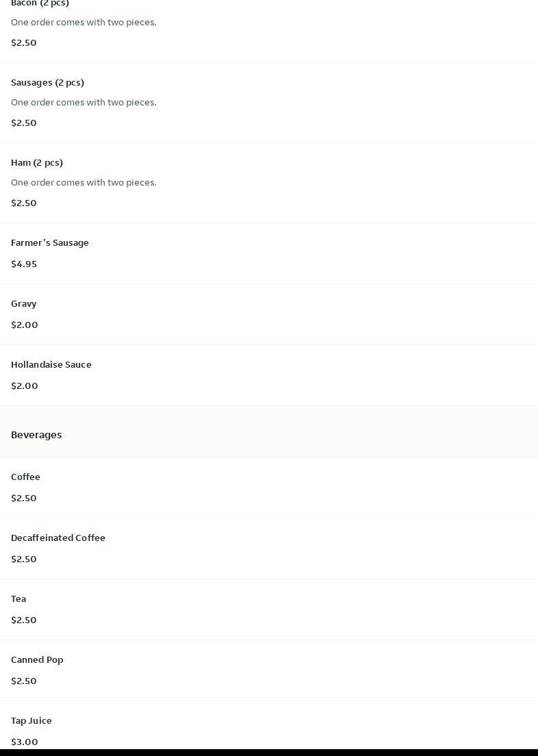Click the $3.00 price under Tap Juice
Viewport: 538px width, 756px height.
25,742
